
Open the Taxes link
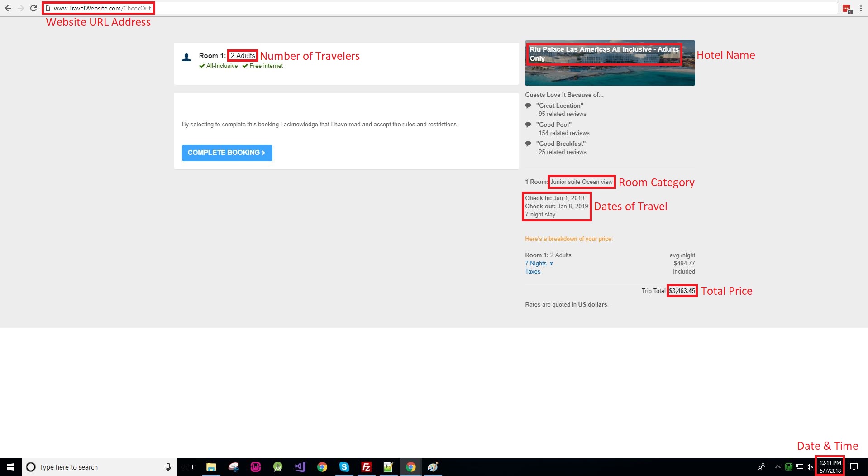coord(533,272)
